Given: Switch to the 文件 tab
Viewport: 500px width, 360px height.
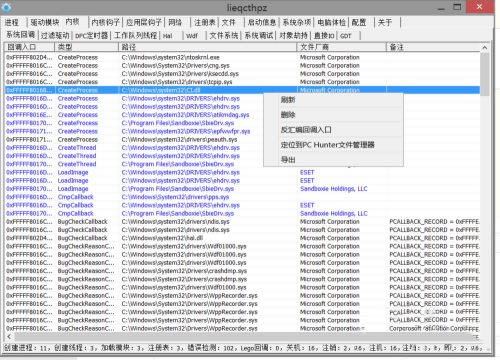Looking at the screenshot, I should click(x=229, y=22).
